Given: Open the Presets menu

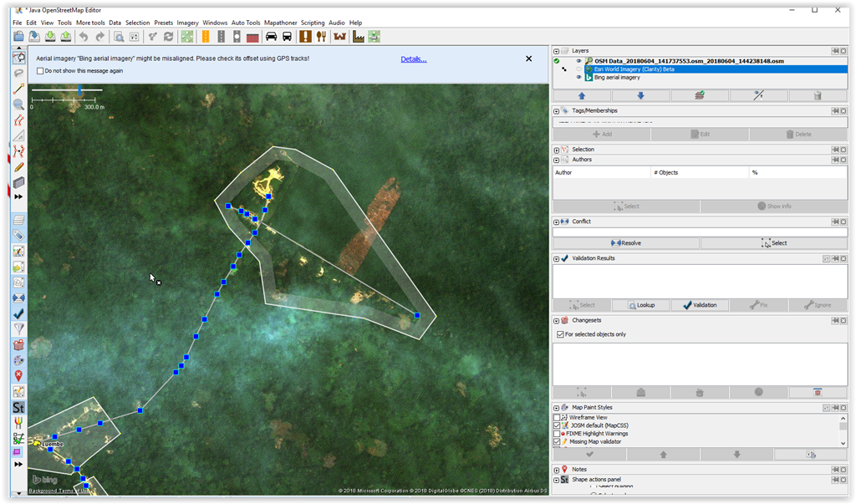Looking at the screenshot, I should 163,23.
